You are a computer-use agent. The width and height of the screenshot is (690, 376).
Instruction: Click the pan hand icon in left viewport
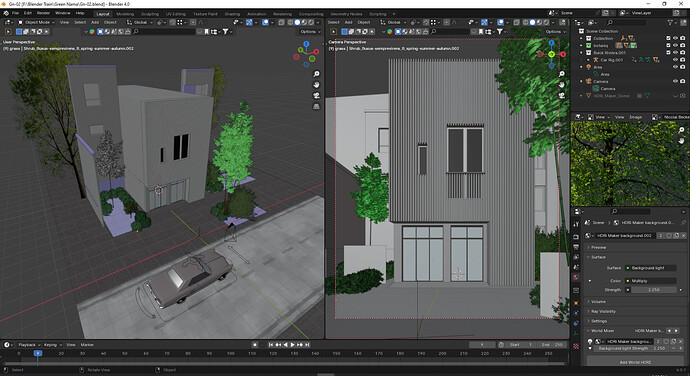tap(316, 85)
